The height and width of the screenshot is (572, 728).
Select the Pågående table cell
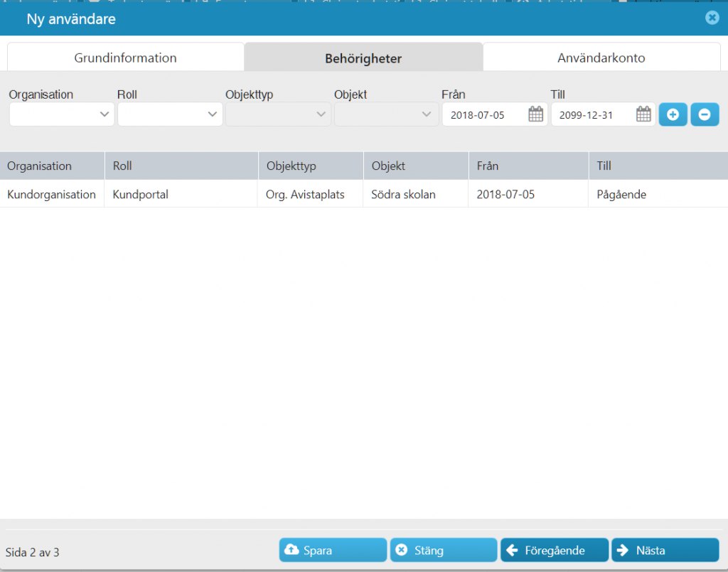click(658, 194)
